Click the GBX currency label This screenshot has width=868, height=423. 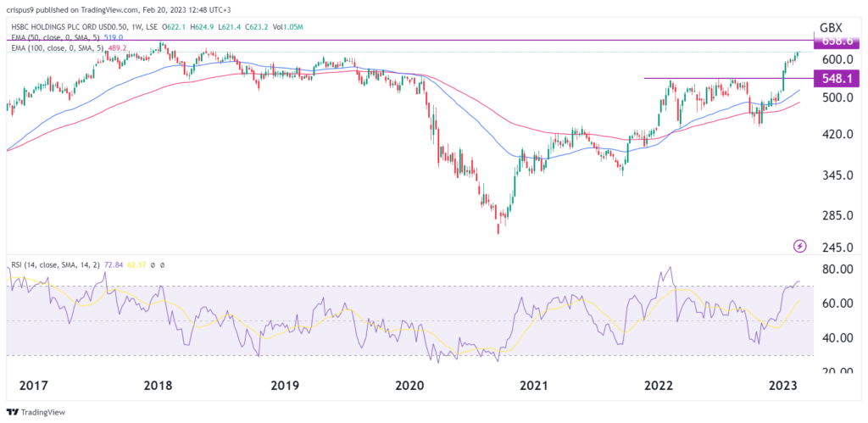(830, 25)
